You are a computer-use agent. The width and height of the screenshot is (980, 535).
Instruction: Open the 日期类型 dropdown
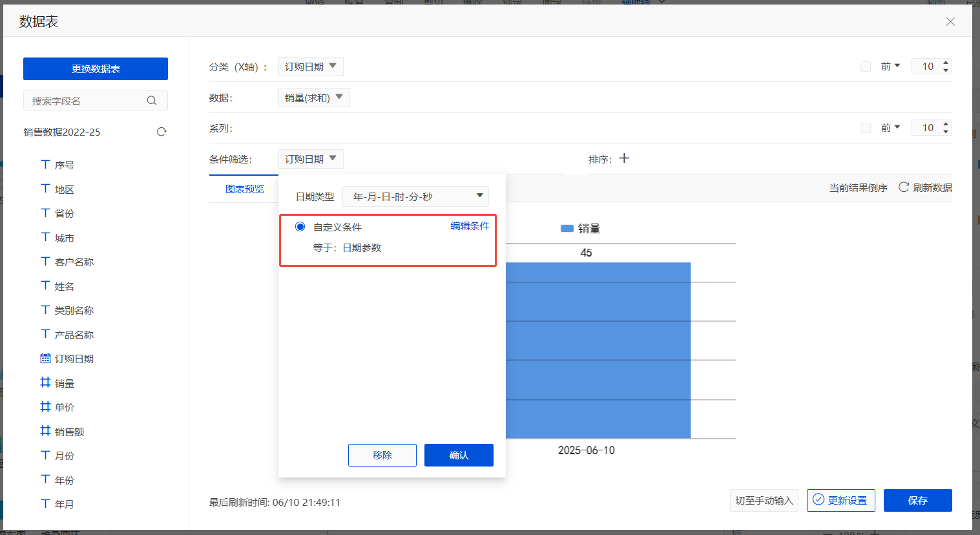click(415, 196)
